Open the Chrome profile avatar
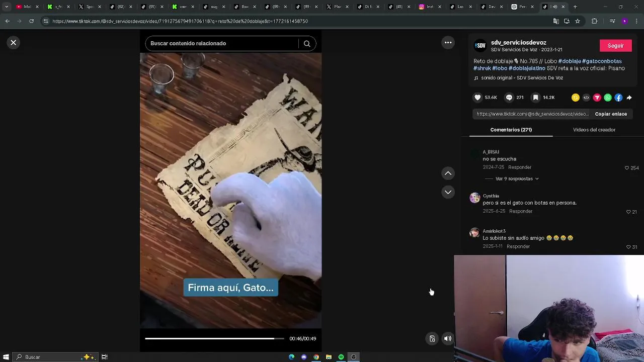Viewport: 644px width, 362px height. 624,21
